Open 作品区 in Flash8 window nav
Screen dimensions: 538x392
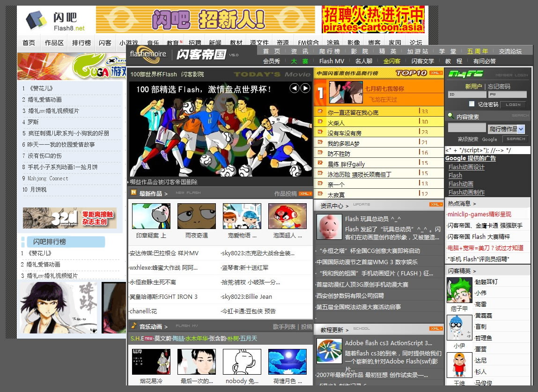point(54,43)
